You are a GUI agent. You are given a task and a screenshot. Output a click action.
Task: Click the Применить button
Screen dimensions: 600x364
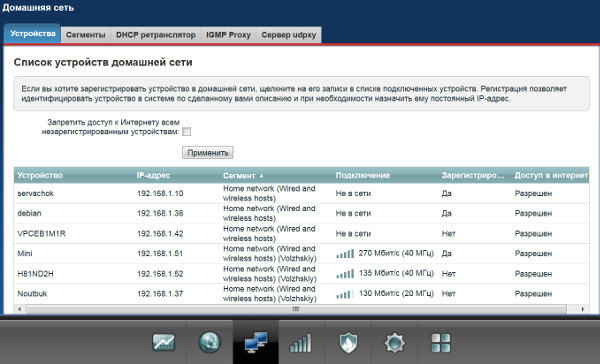[208, 153]
